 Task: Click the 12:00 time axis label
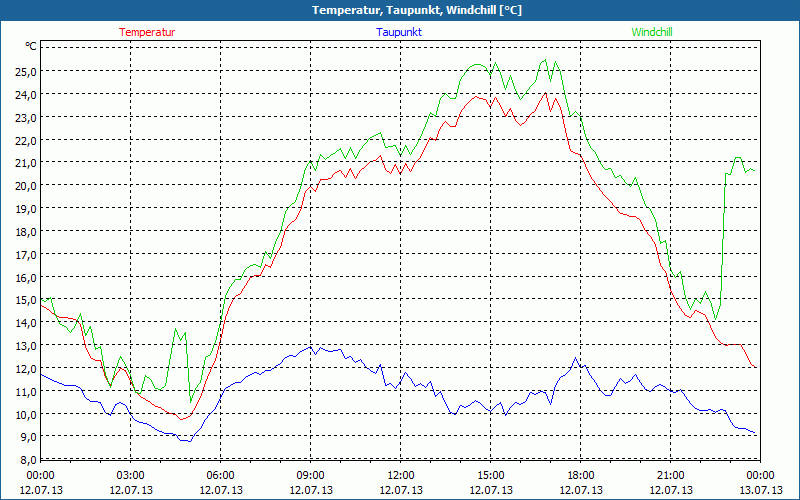[401, 476]
